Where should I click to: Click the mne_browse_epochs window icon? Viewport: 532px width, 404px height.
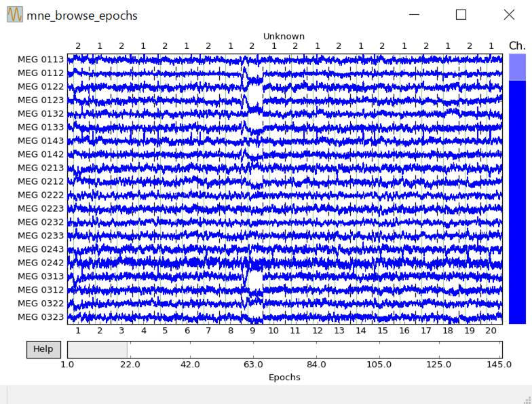tap(14, 15)
